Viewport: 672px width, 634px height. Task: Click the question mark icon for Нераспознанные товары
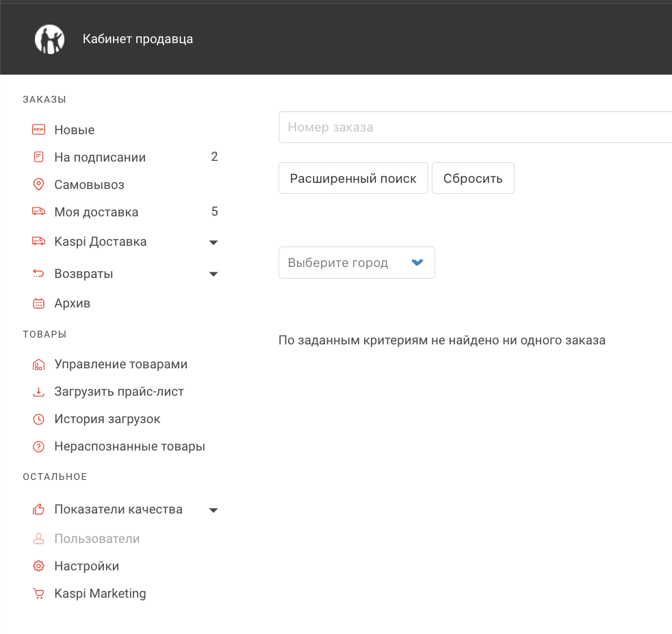[38, 446]
